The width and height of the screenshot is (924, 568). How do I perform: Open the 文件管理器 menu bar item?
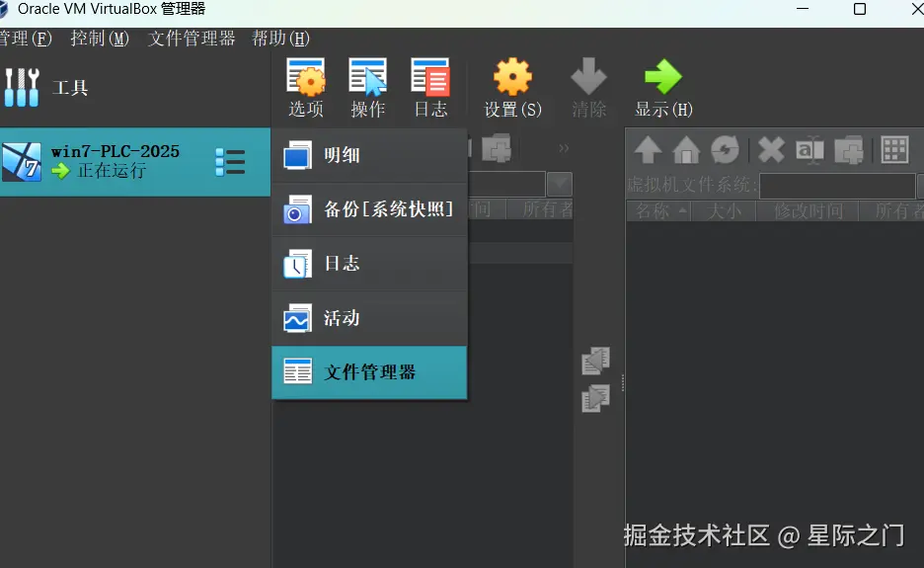point(192,39)
